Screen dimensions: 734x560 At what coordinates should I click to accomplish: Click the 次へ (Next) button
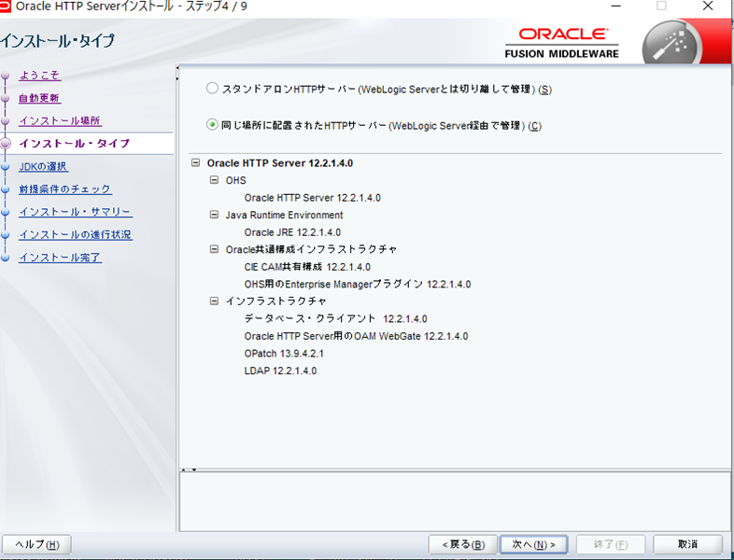[533, 544]
